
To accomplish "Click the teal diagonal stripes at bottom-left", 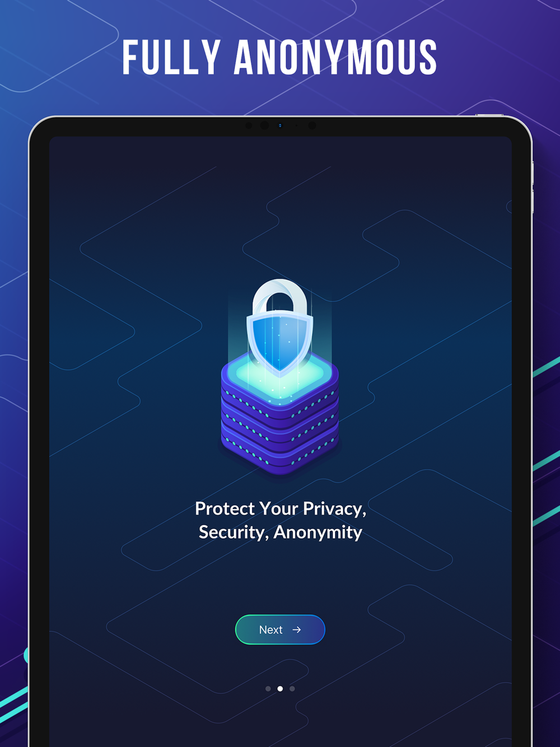I will pos(13,704).
